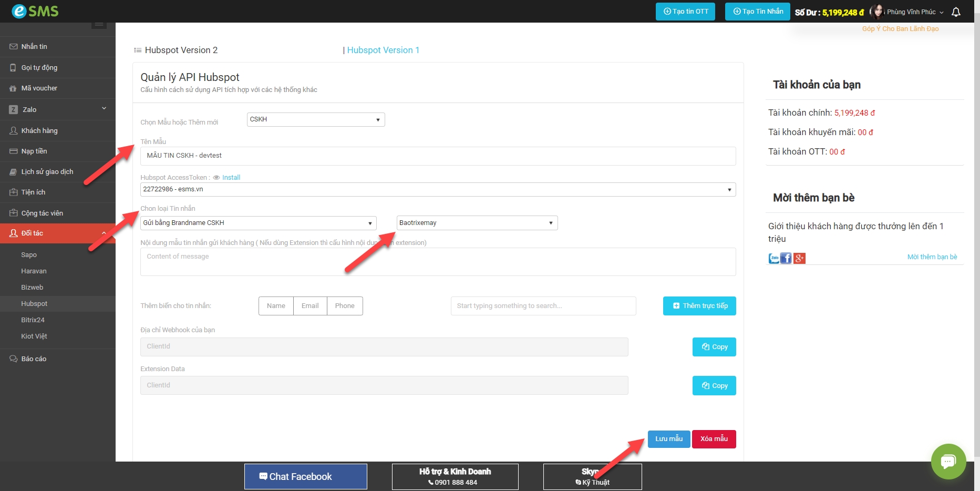
Task: Insert the Email variable button
Action: [310, 306]
